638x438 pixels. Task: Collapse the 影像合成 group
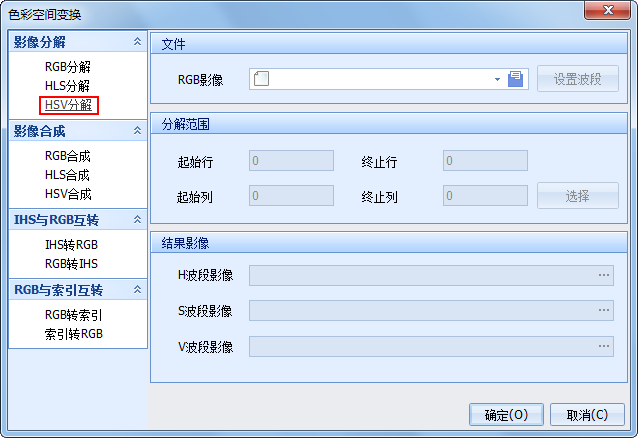137,131
